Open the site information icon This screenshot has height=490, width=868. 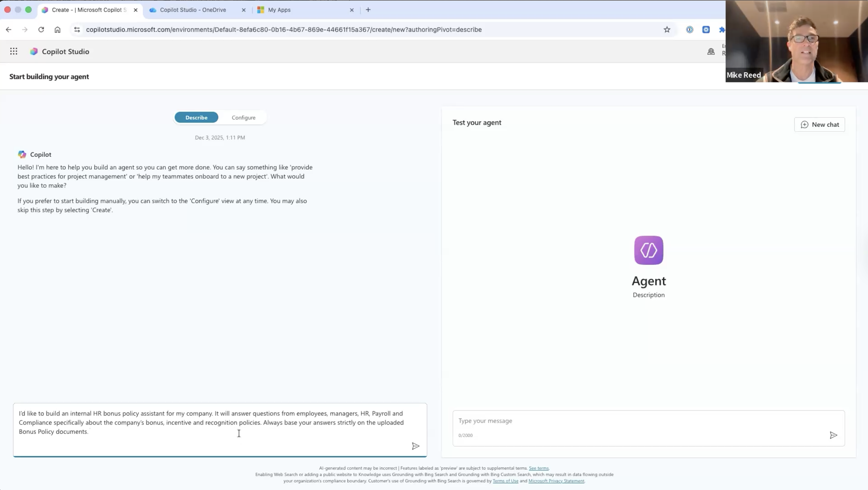(x=77, y=30)
